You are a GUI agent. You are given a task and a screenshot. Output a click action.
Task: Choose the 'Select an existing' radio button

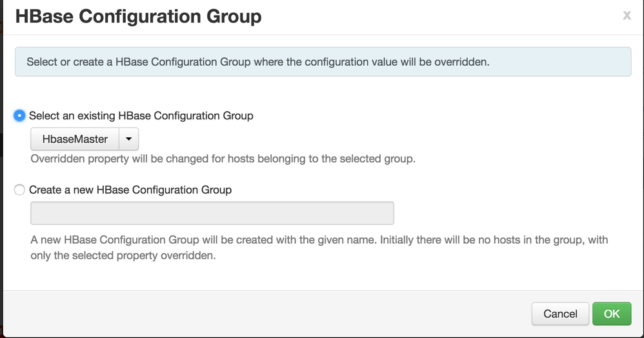tap(19, 116)
